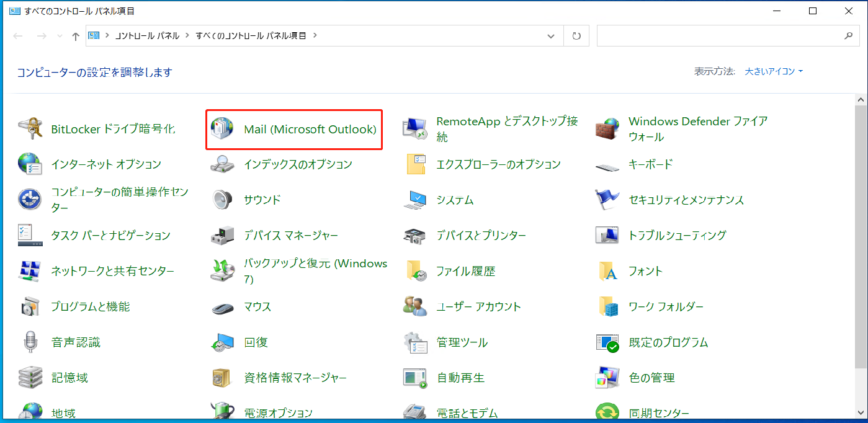
Task: Open インターネット オプション globe icon
Action: [x=30, y=164]
